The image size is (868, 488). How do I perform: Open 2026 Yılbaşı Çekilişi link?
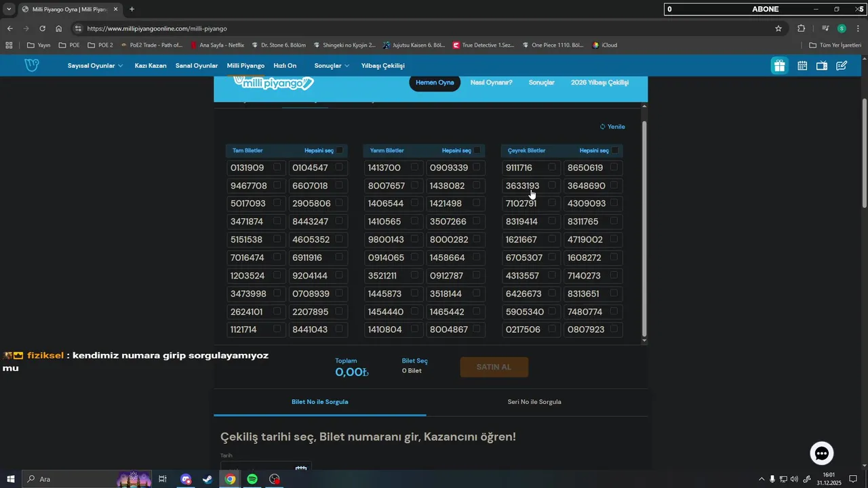(x=600, y=83)
